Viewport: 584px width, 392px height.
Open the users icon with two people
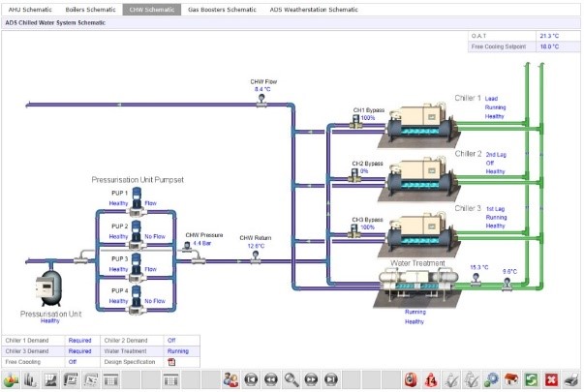pos(231,379)
